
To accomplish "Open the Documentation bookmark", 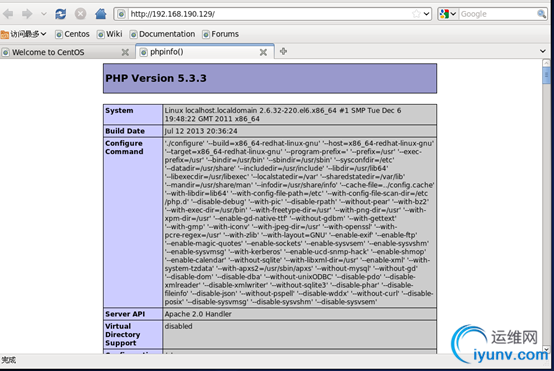I will coord(163,34).
